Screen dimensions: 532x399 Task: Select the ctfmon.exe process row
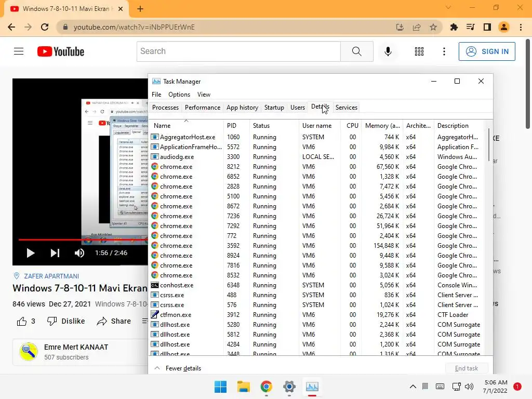[317, 315]
